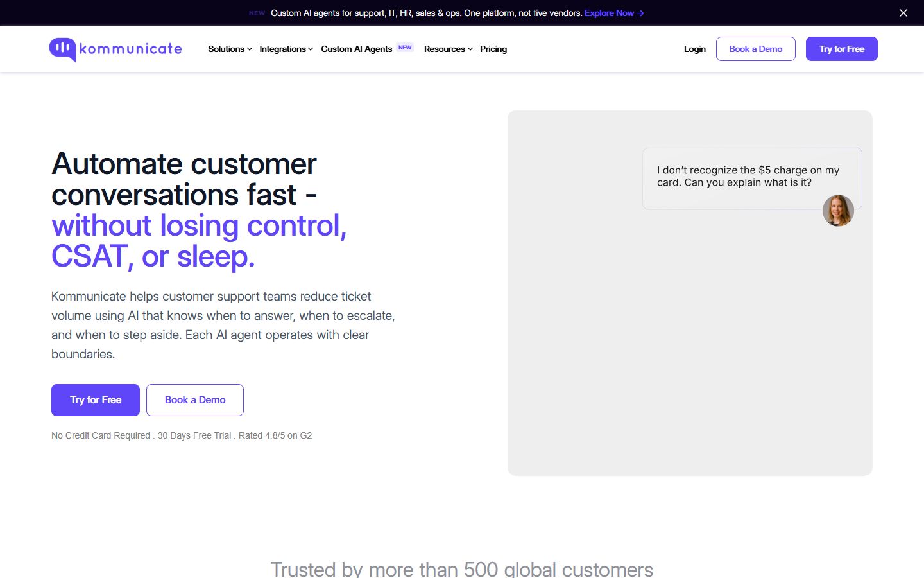
Task: Go to the Pricing page
Action: pyautogui.click(x=493, y=49)
